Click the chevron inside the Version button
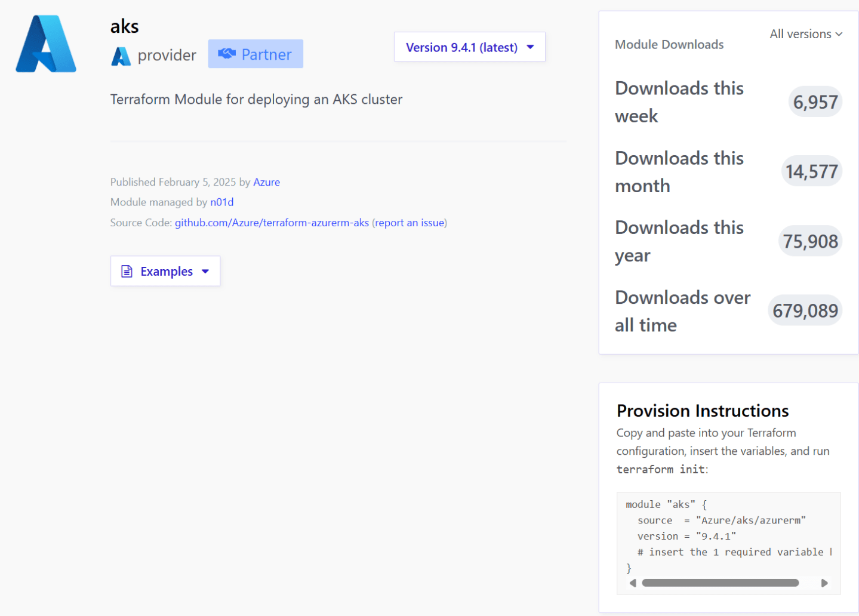The height and width of the screenshot is (616, 859). (x=530, y=47)
